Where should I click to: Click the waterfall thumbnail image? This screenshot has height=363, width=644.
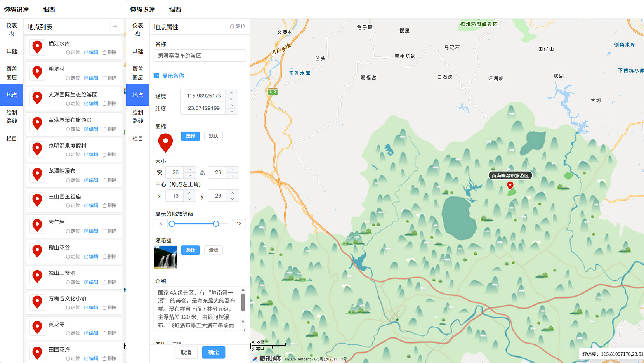[165, 257]
